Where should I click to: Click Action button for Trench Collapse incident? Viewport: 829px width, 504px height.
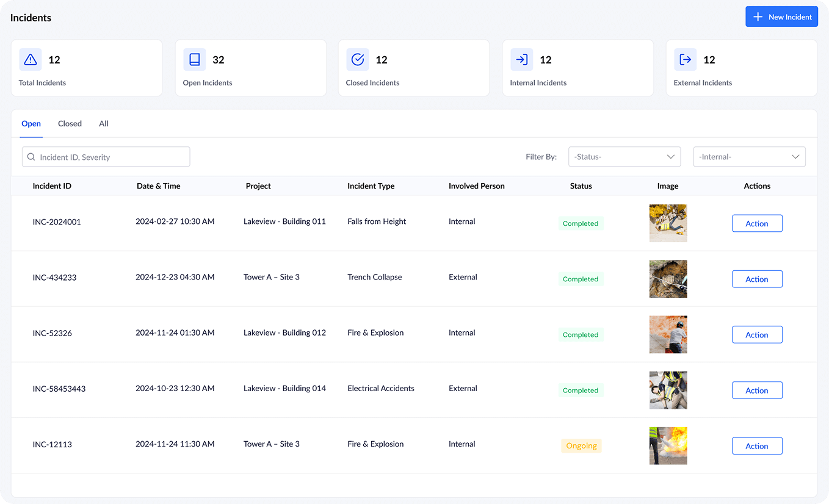tap(757, 279)
